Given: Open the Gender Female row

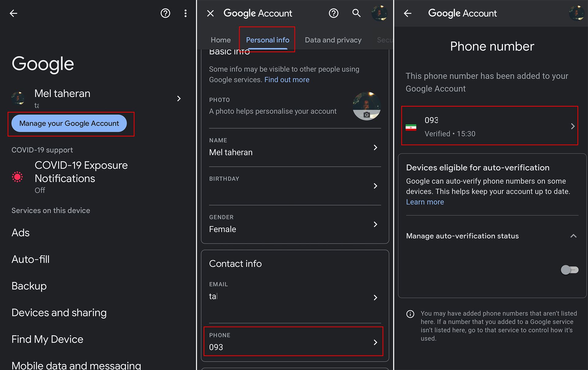Looking at the screenshot, I should (294, 224).
